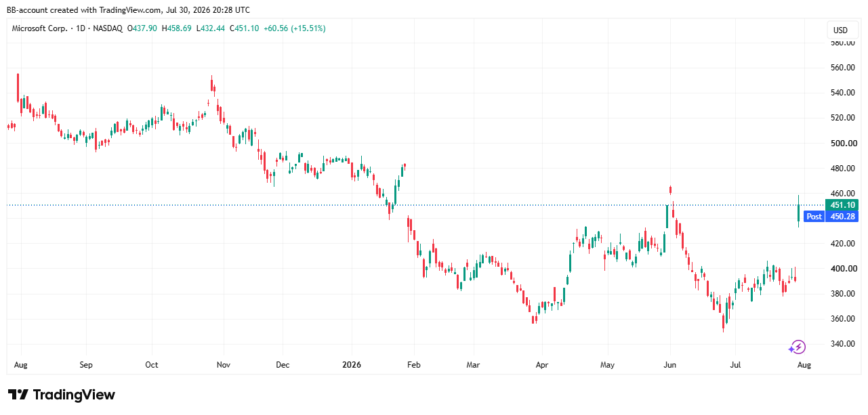Click the TradingView logo
The image size is (868, 415).
(x=62, y=395)
